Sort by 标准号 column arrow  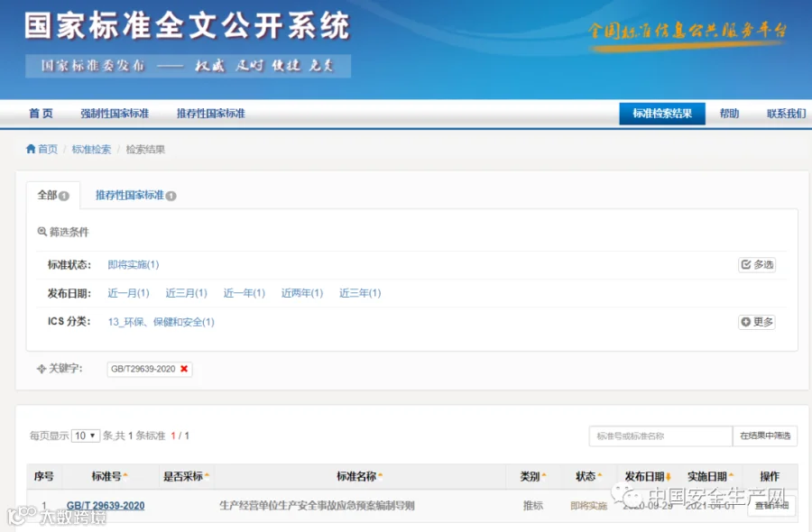point(125,475)
